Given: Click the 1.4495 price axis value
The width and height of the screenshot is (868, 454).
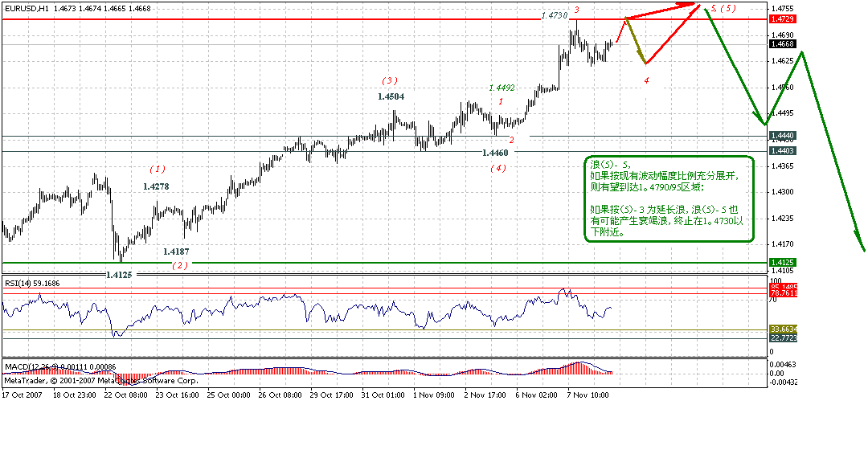Looking at the screenshot, I should [x=783, y=113].
